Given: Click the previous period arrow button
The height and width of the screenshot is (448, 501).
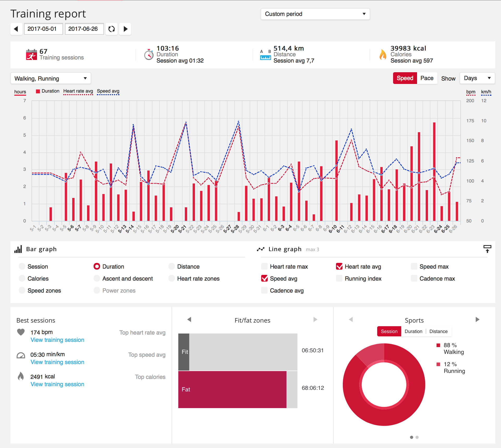Looking at the screenshot, I should 16,29.
